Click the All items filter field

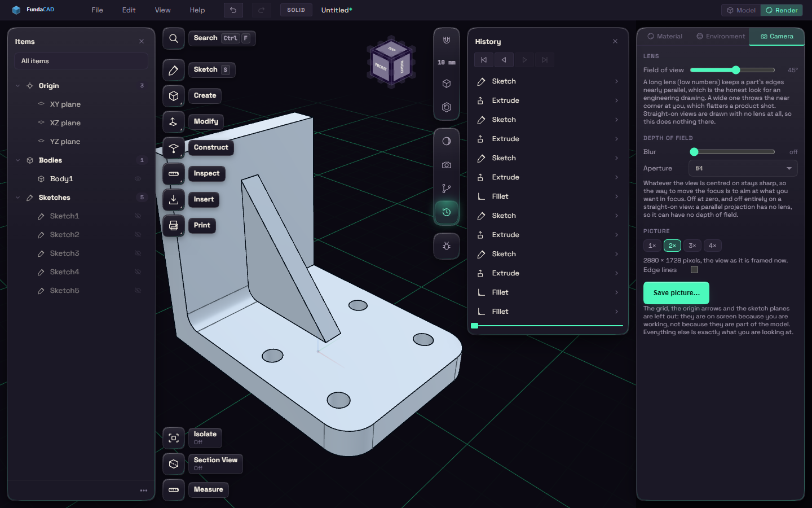click(81, 61)
